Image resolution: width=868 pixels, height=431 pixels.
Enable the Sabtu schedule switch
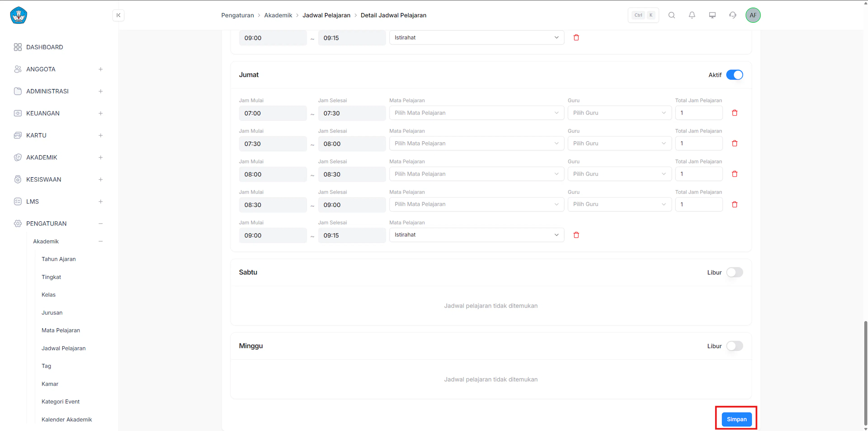tap(735, 272)
